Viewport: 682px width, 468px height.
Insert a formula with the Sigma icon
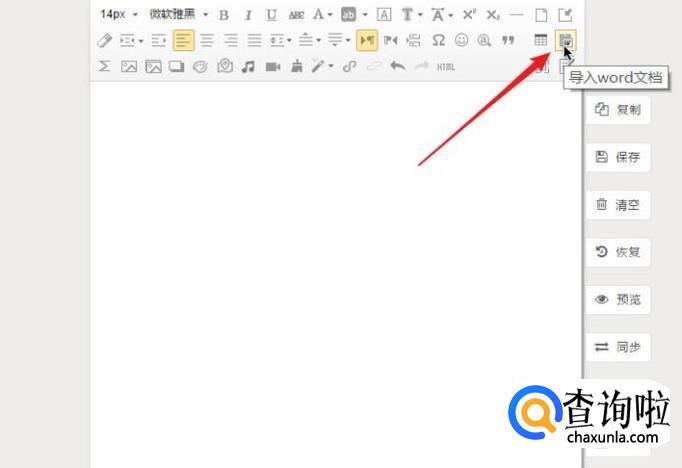(104, 66)
